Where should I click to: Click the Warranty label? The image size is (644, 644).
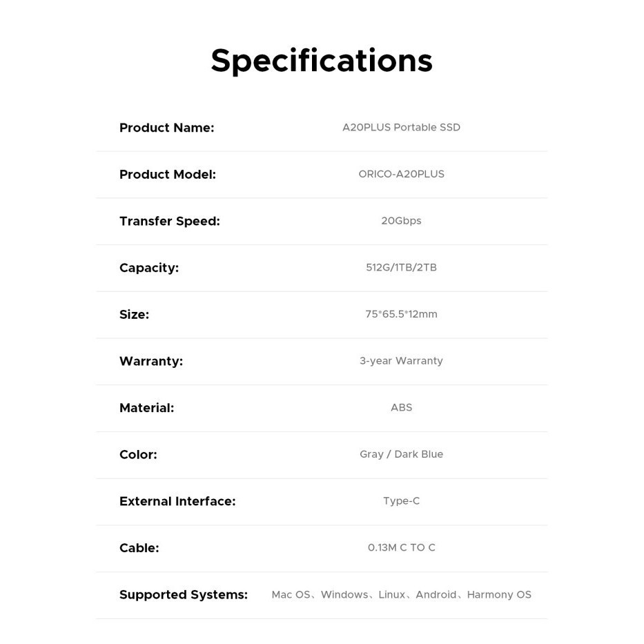pos(150,361)
